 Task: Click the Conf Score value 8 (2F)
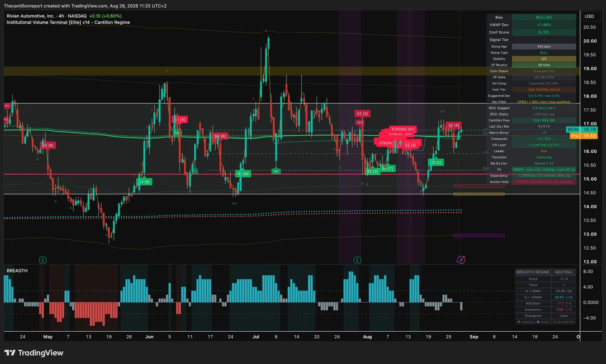544,32
